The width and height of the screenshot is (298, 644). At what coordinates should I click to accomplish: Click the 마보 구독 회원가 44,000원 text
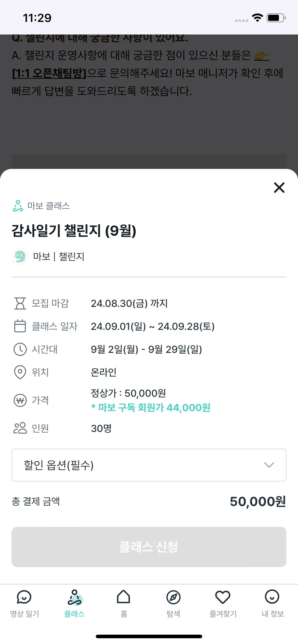pos(151,408)
